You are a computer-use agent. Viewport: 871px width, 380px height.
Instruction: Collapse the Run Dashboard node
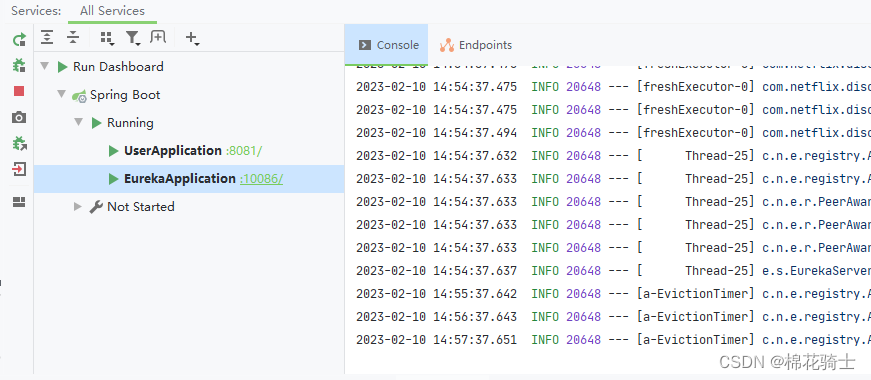click(45, 67)
